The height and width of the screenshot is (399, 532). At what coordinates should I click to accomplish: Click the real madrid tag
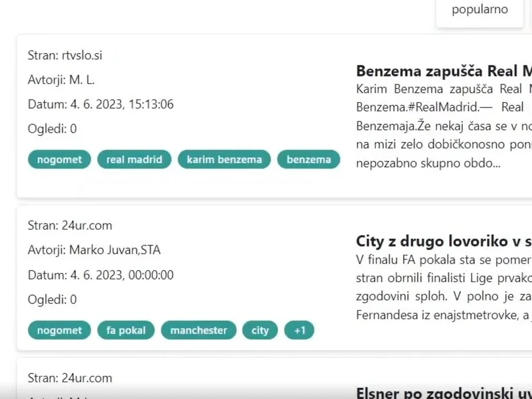tap(134, 160)
